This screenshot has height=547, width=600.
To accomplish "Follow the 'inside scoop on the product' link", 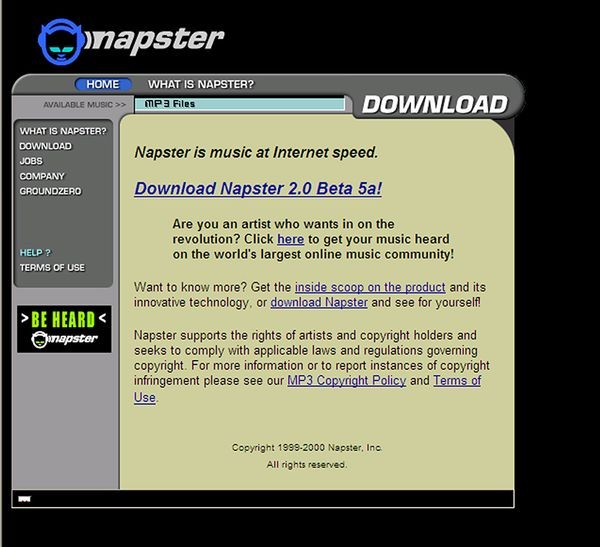I will tap(370, 287).
